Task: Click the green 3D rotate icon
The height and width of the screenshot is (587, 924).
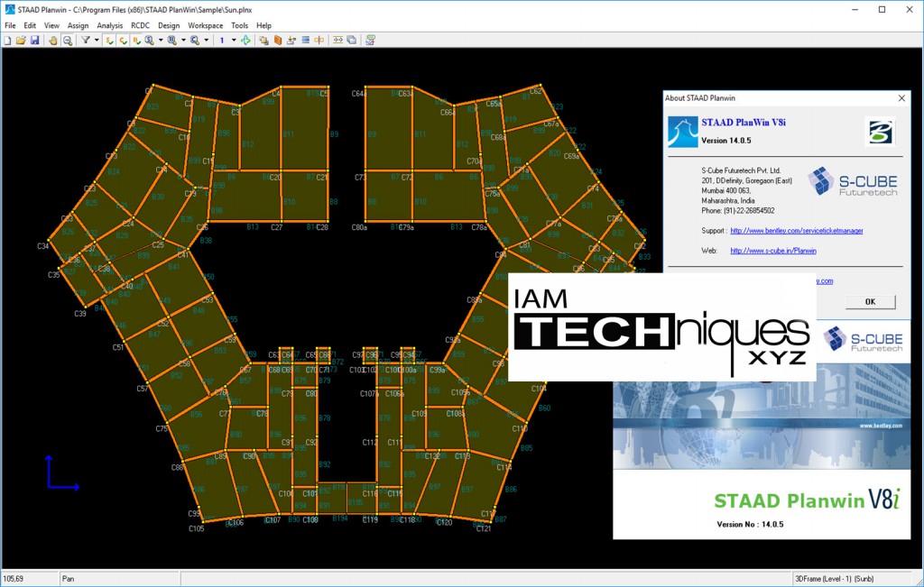Action: coord(245,40)
